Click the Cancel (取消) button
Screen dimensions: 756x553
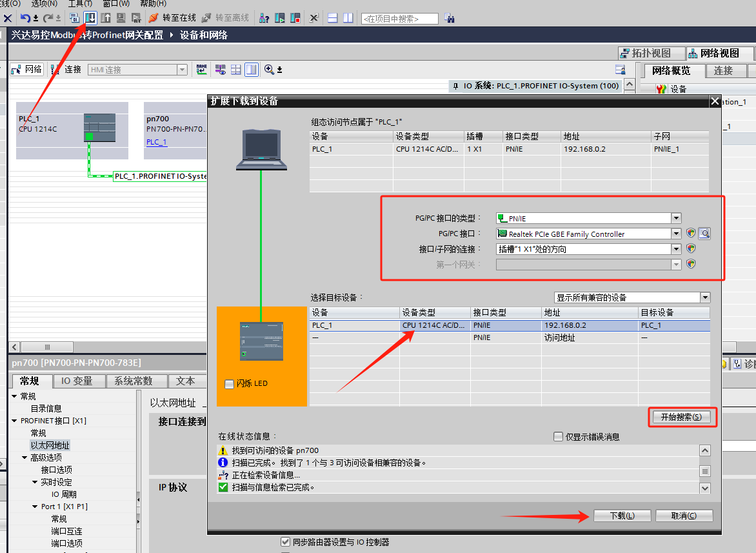point(684,516)
